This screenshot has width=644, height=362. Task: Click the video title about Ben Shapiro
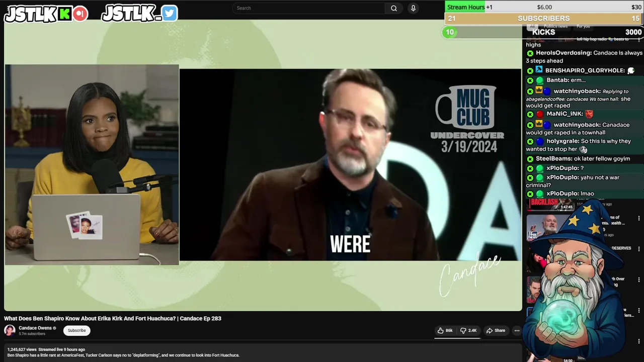(x=113, y=318)
